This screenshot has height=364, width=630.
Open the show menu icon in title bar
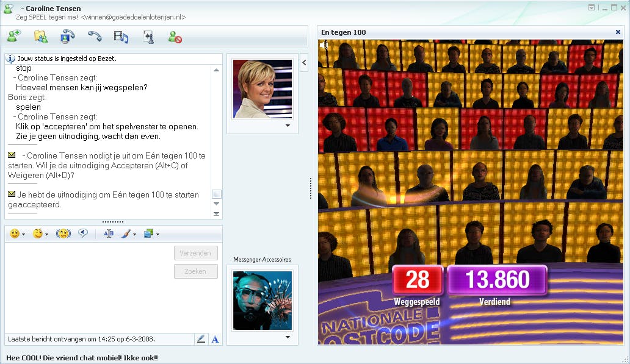[592, 8]
